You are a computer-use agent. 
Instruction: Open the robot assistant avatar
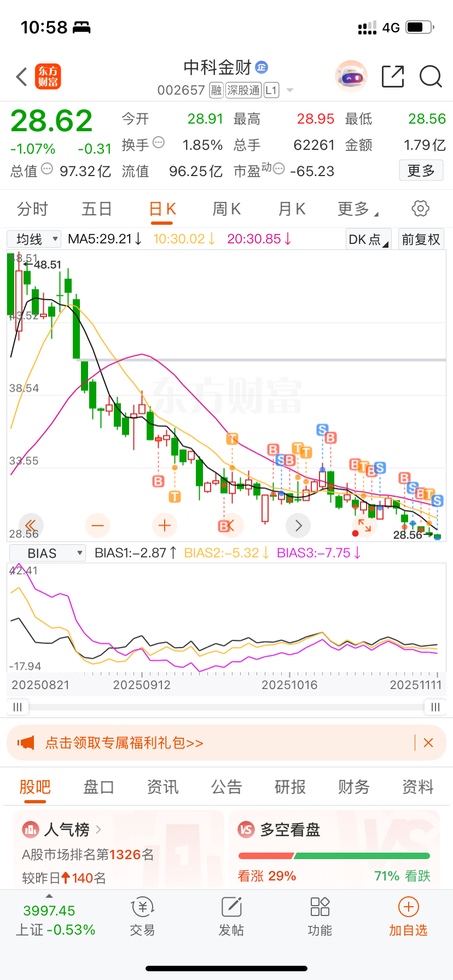[351, 77]
